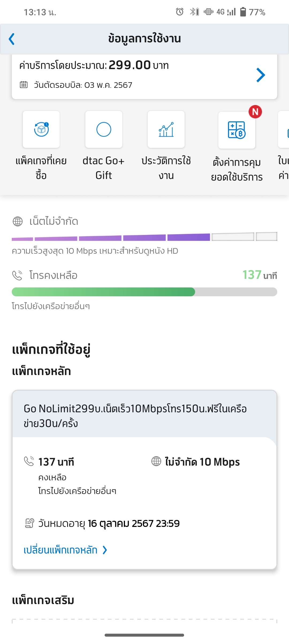Expand estimated charge details chevron
289x644 pixels.
260,75
